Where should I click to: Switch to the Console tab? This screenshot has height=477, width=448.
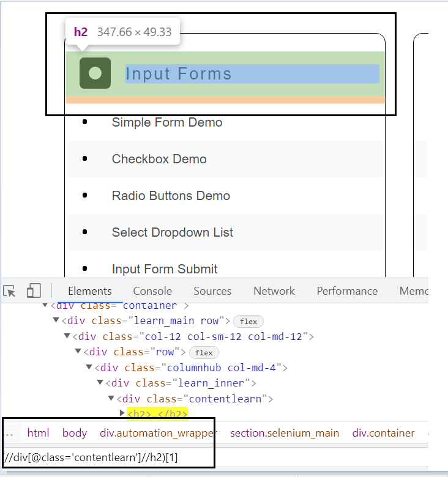(152, 291)
